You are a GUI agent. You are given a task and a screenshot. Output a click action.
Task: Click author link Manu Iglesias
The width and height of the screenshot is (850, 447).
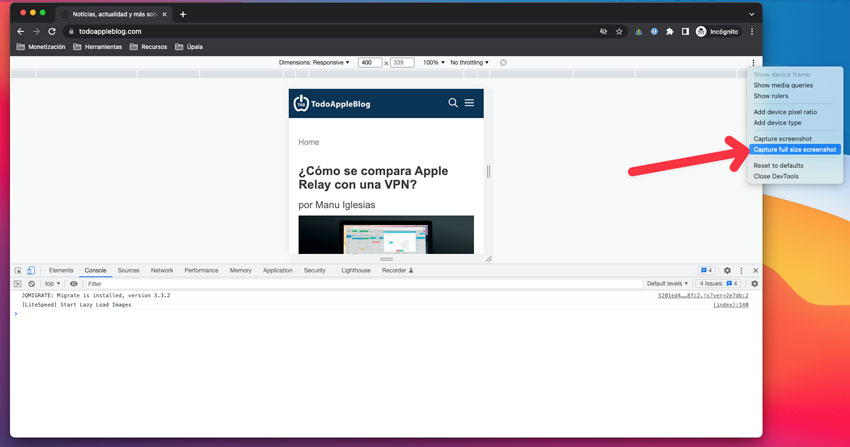click(x=345, y=205)
